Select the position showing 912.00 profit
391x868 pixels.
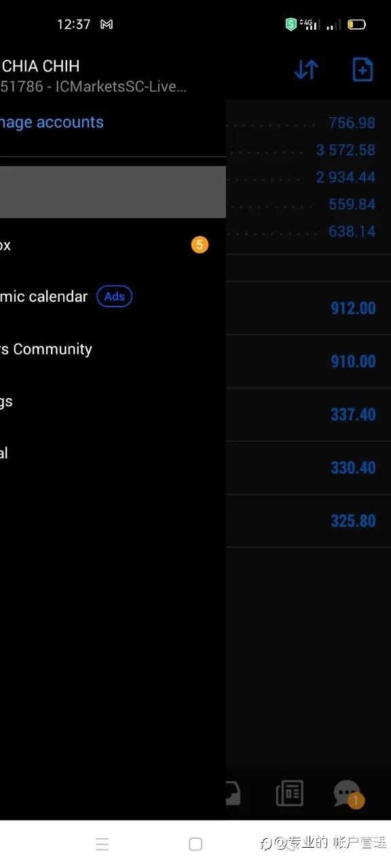click(308, 308)
